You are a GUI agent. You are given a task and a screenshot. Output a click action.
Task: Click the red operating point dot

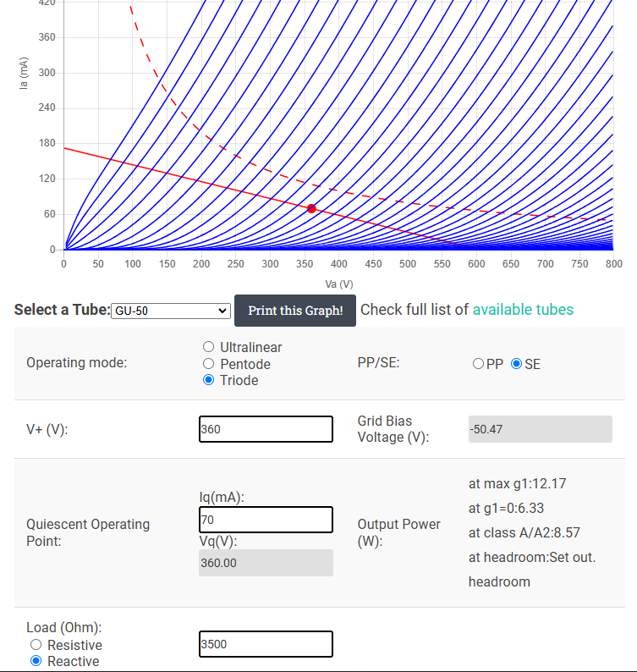click(x=311, y=209)
